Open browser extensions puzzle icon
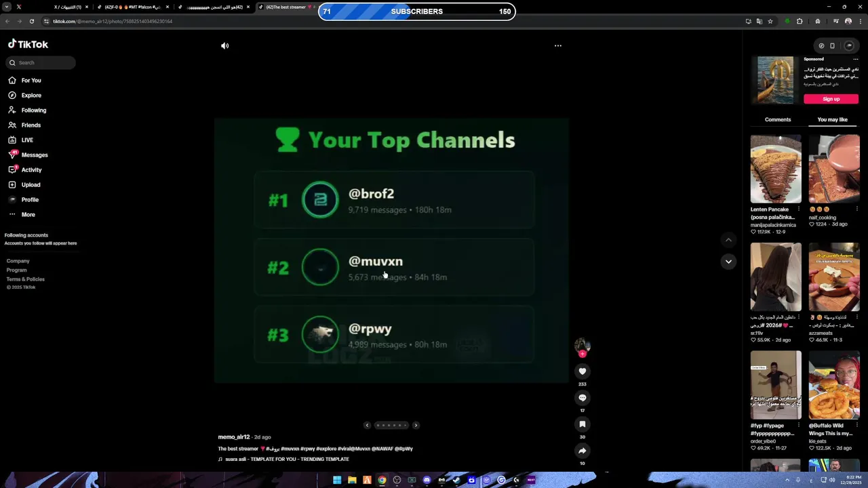868x488 pixels. 800,21
